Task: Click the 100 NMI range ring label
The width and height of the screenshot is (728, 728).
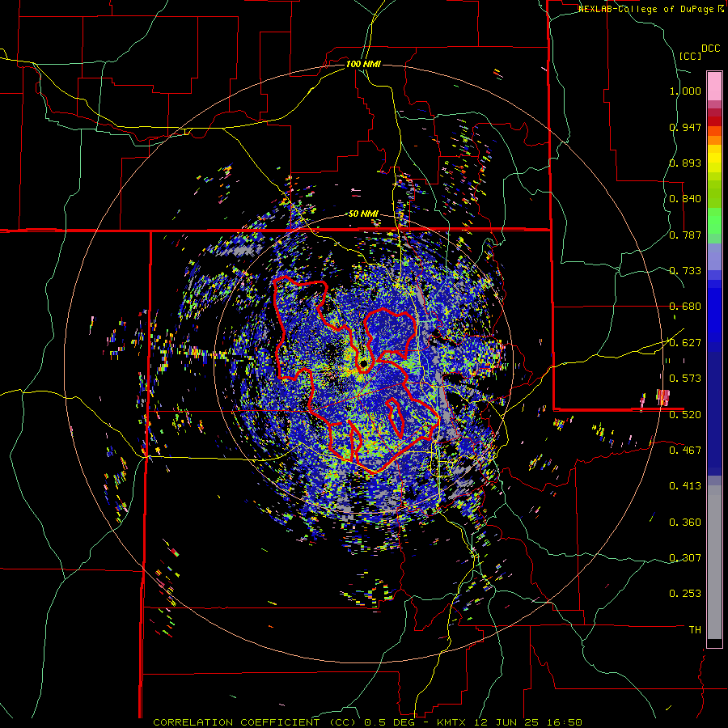Action: pyautogui.click(x=363, y=64)
